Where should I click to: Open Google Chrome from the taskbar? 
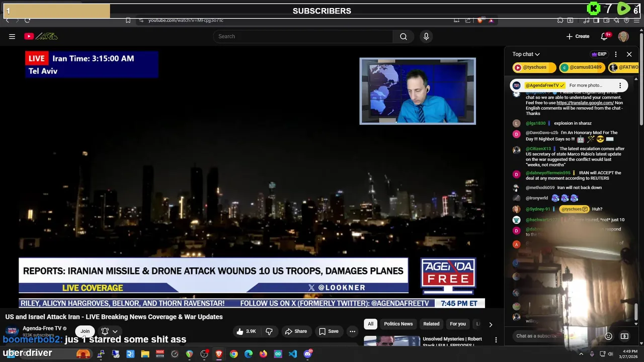[233, 354]
